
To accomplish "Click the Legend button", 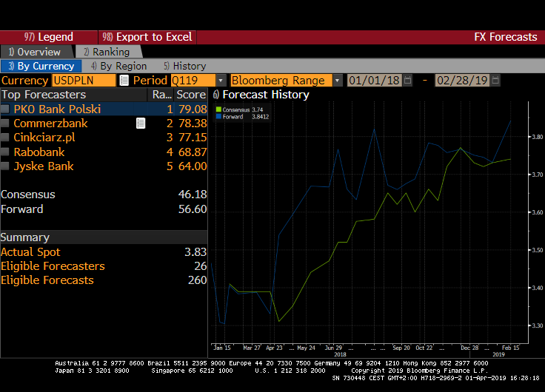I will pyautogui.click(x=49, y=37).
